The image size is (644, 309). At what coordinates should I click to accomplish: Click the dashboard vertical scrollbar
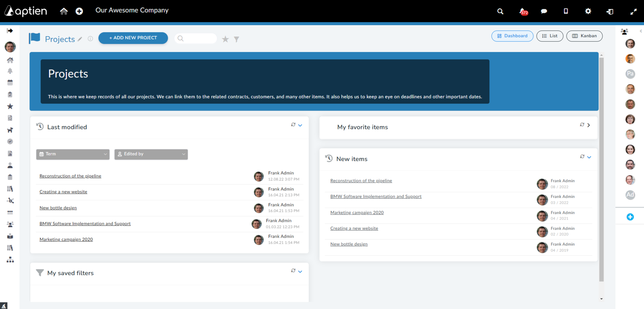(601, 170)
